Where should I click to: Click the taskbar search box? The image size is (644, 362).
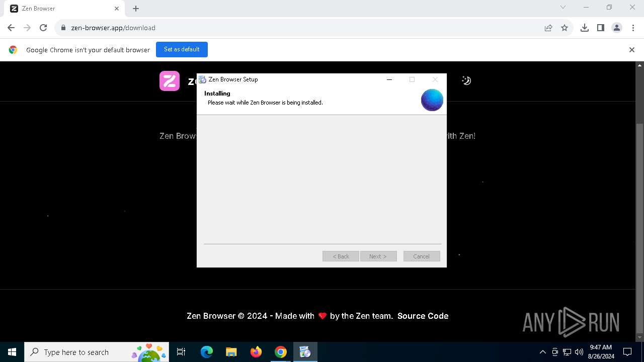(x=97, y=352)
